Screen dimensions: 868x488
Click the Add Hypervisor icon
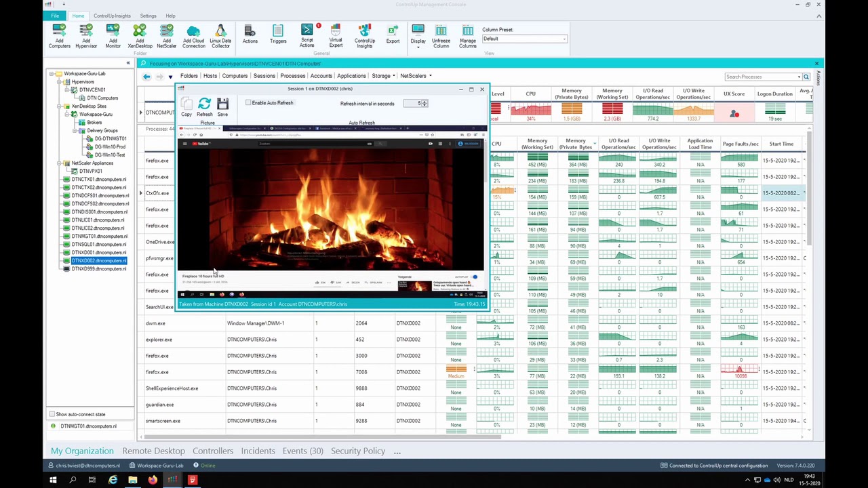click(x=86, y=36)
